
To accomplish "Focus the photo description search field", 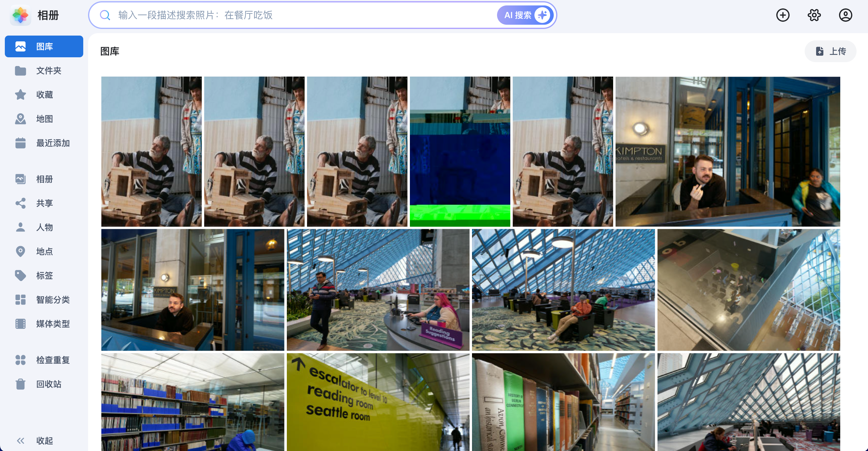I will 303,15.
